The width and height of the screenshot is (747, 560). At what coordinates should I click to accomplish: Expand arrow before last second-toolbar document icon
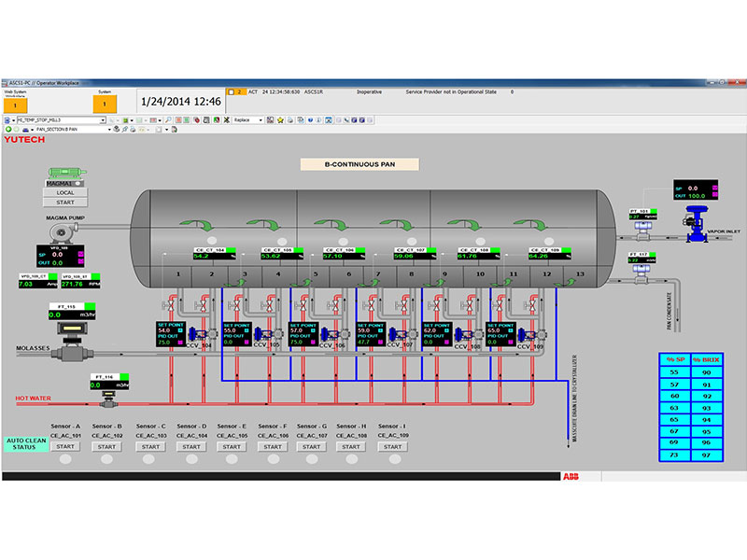click(167, 129)
